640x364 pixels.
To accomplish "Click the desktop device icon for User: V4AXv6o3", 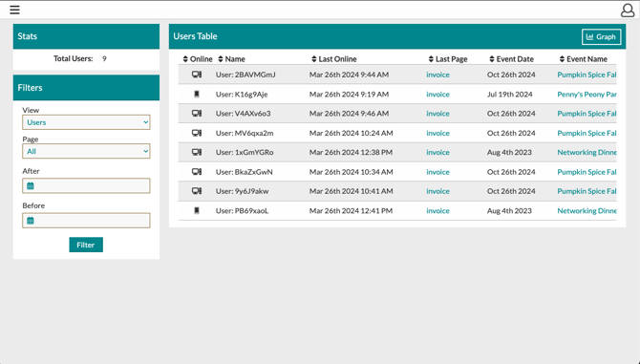I will 197,114.
